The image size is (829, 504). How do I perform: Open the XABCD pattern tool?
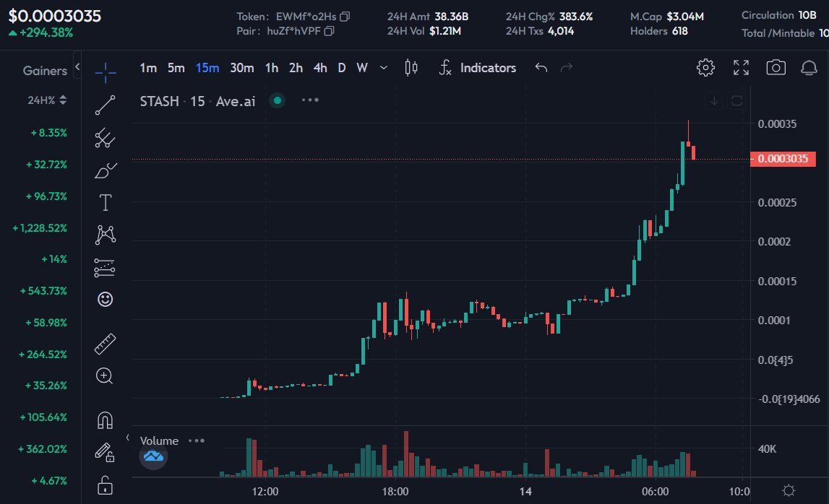[106, 235]
